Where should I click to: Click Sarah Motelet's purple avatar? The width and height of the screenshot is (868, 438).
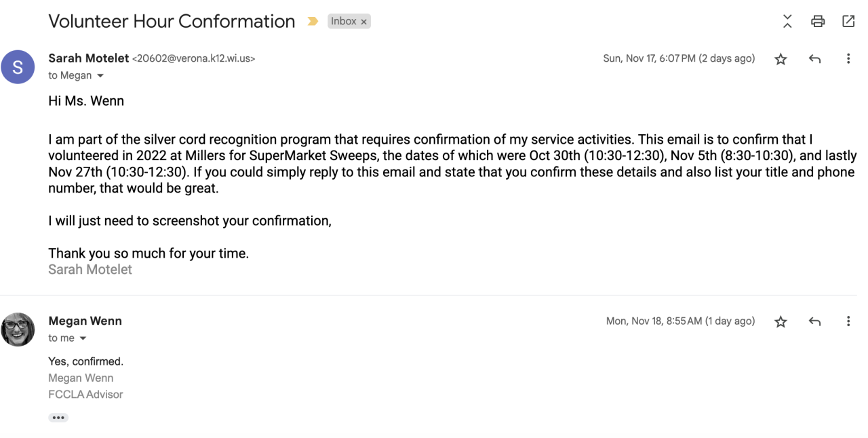coord(18,67)
